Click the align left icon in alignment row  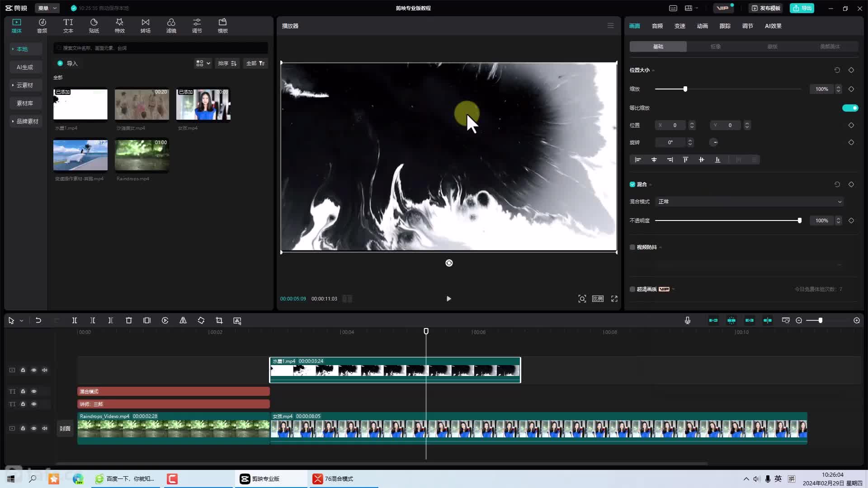pos(638,160)
